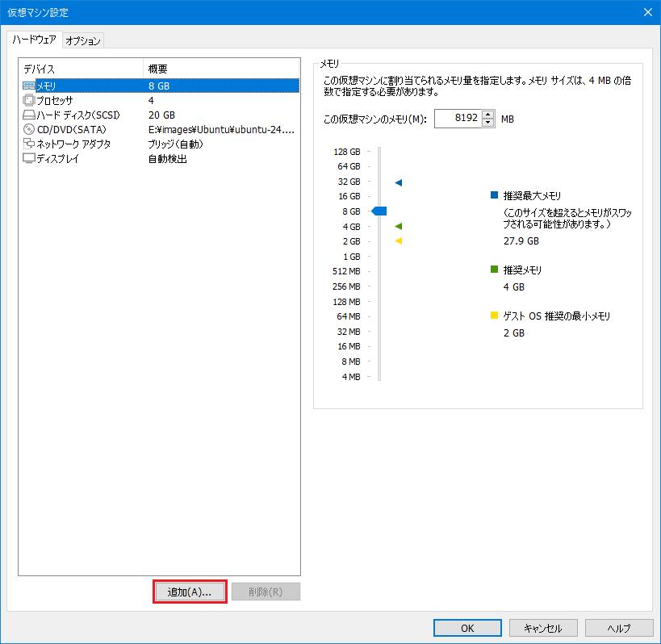Image resolution: width=661 pixels, height=644 pixels.
Task: Click the 概要 column header
Action: (222, 69)
